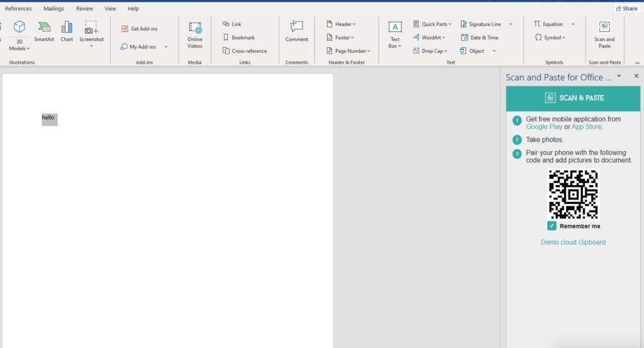
Task: Click the Demo cloud clipboard link
Action: (573, 242)
